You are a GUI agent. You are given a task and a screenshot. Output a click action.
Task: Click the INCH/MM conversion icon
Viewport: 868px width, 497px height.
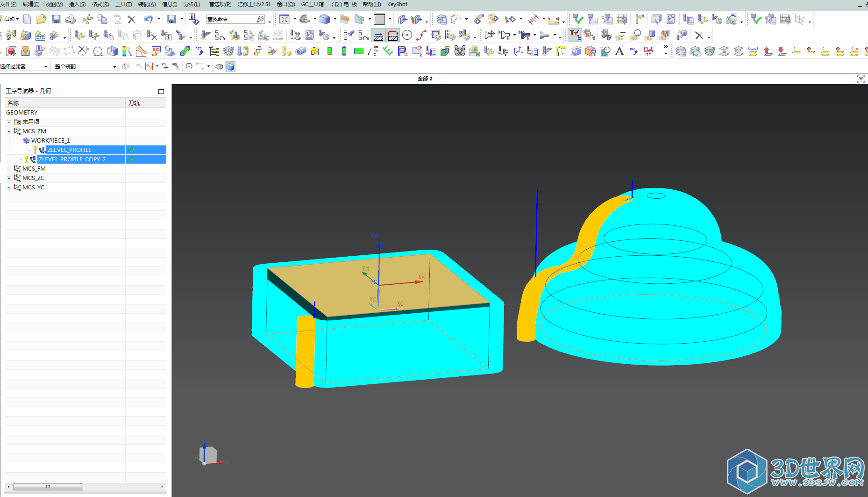(x=648, y=51)
